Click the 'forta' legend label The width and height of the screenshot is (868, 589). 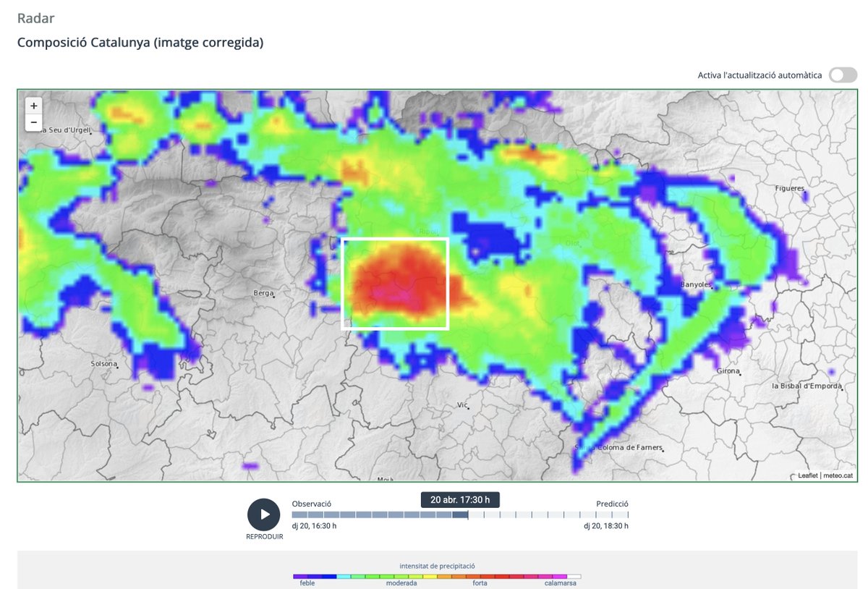pos(480,583)
